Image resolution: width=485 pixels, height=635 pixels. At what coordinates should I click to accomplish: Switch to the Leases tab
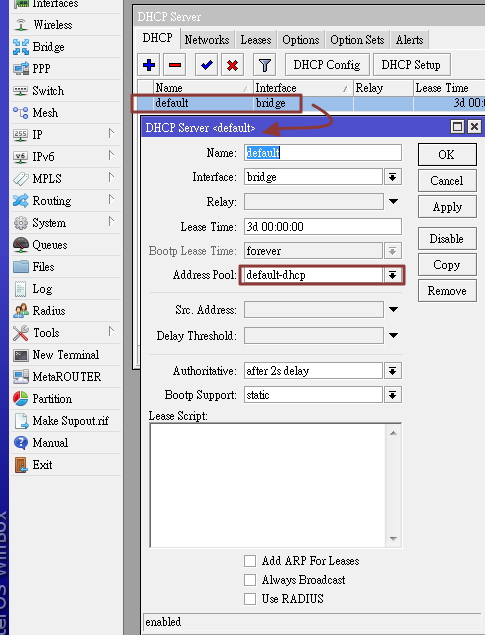256,40
